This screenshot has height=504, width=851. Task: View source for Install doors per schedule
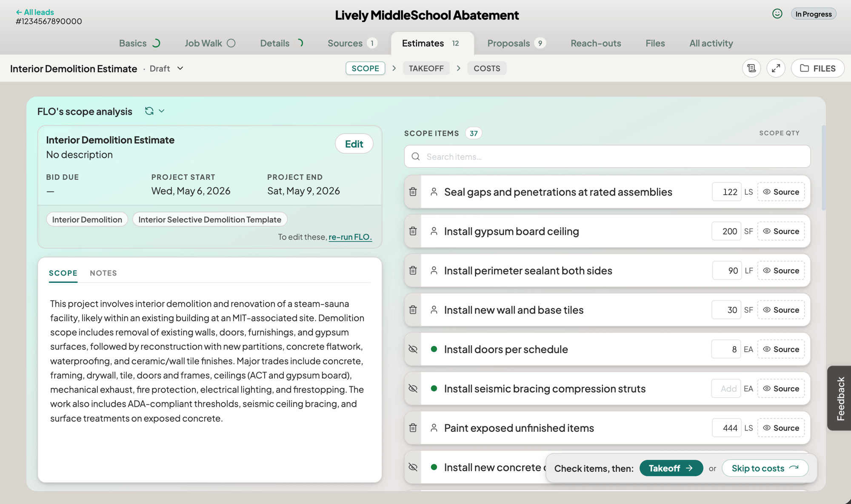781,349
